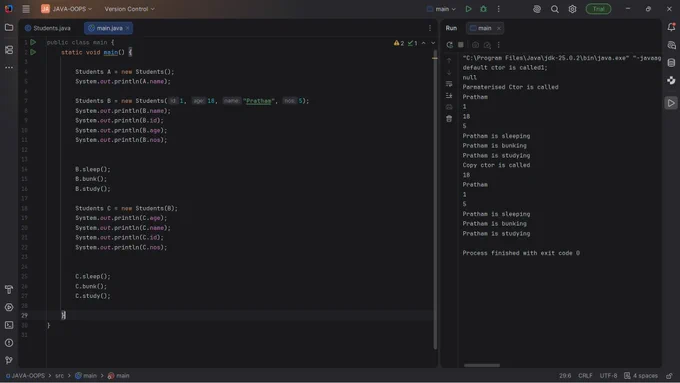Clear all console output with the trash icon
Screen dimensions: 680x383
[449, 118]
